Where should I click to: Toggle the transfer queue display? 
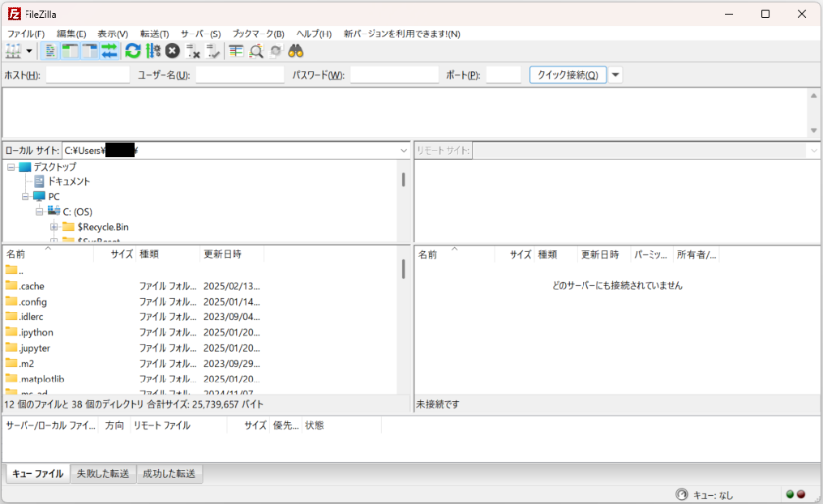[x=109, y=51]
